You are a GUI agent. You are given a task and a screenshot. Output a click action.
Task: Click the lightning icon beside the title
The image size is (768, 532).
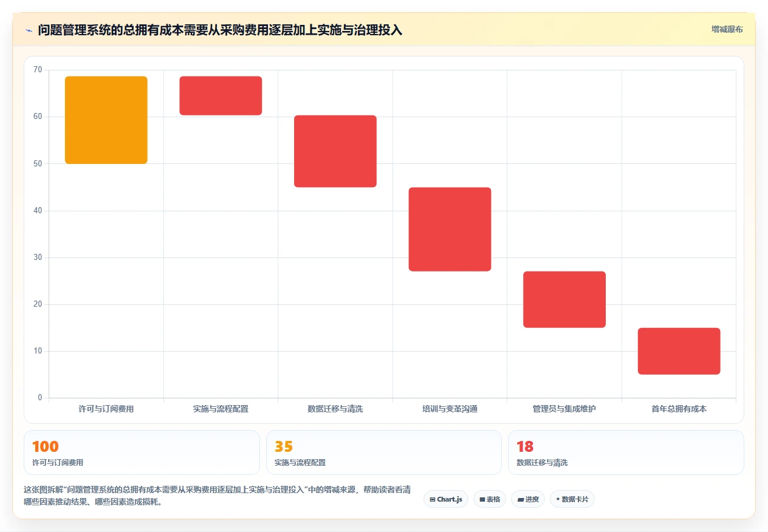(29, 30)
